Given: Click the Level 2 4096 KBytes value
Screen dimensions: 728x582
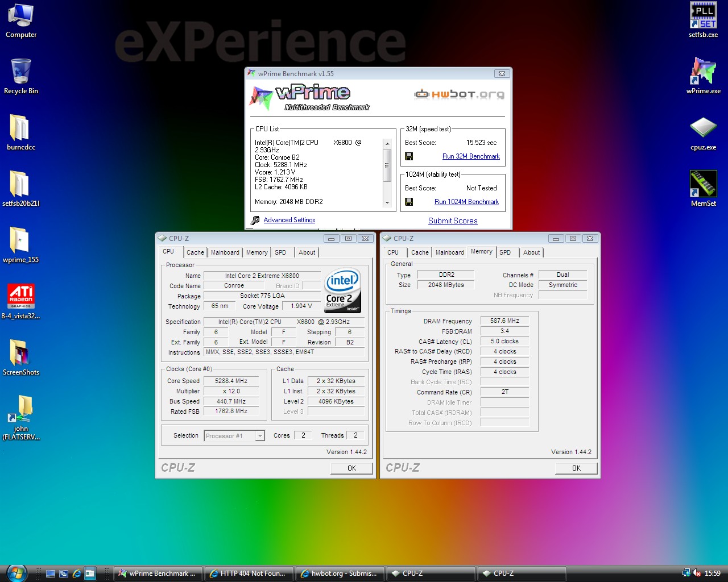Looking at the screenshot, I should (x=336, y=401).
